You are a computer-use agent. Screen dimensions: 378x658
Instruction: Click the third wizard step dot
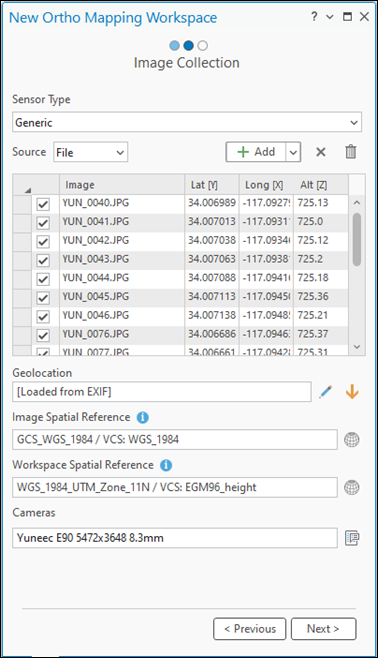click(x=203, y=45)
